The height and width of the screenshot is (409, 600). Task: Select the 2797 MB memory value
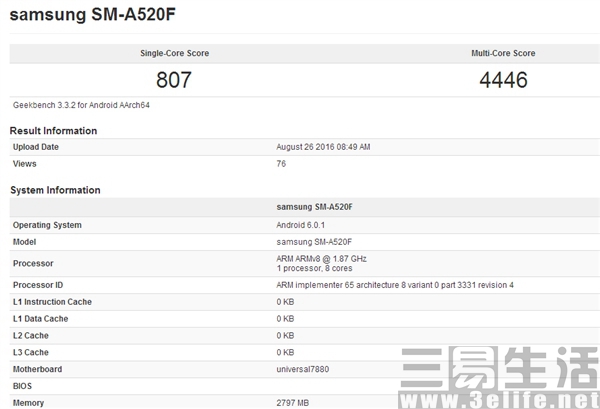tap(293, 403)
